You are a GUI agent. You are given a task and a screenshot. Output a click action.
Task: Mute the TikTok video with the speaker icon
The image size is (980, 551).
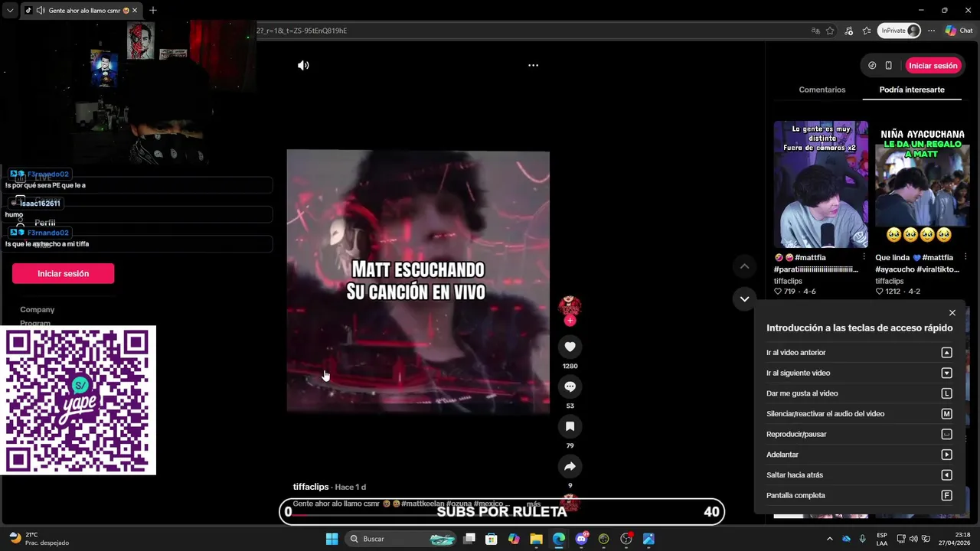(303, 66)
